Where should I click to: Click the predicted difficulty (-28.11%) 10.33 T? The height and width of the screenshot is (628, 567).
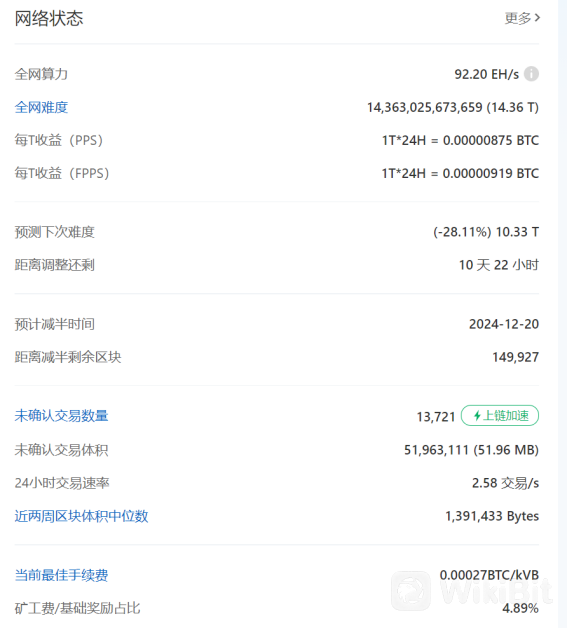click(x=486, y=232)
